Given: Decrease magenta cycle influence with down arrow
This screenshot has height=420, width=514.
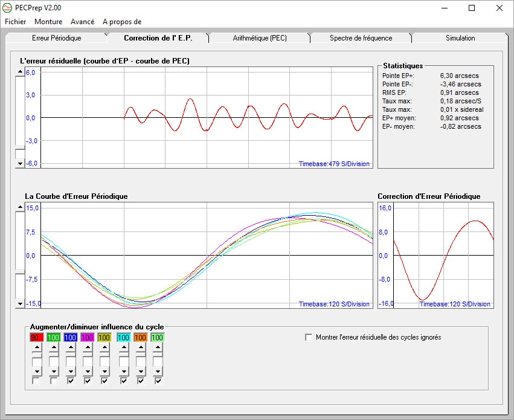Looking at the screenshot, I should tap(88, 371).
